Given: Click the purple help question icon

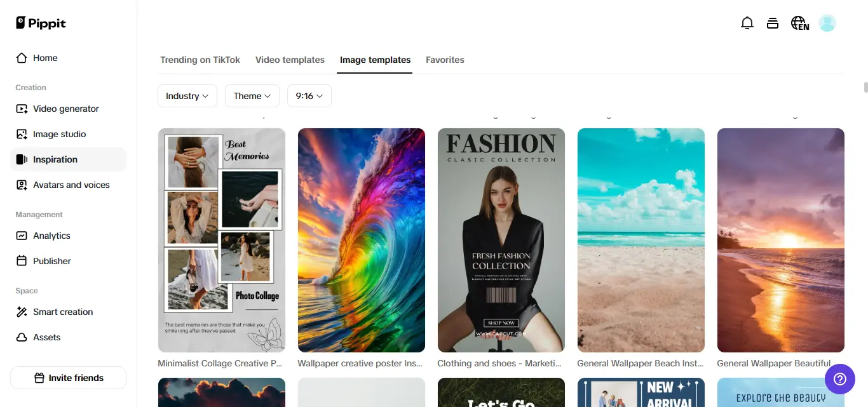Looking at the screenshot, I should (x=839, y=379).
